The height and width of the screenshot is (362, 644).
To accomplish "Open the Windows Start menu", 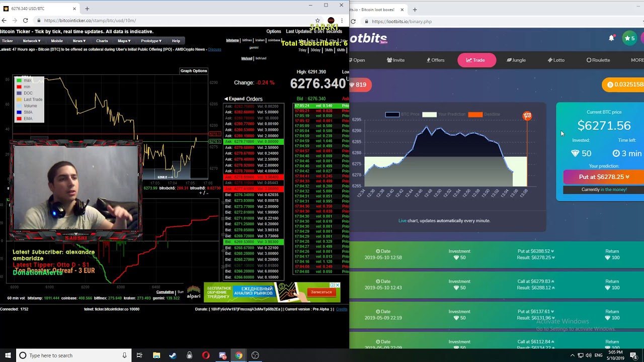I will pos(8,355).
